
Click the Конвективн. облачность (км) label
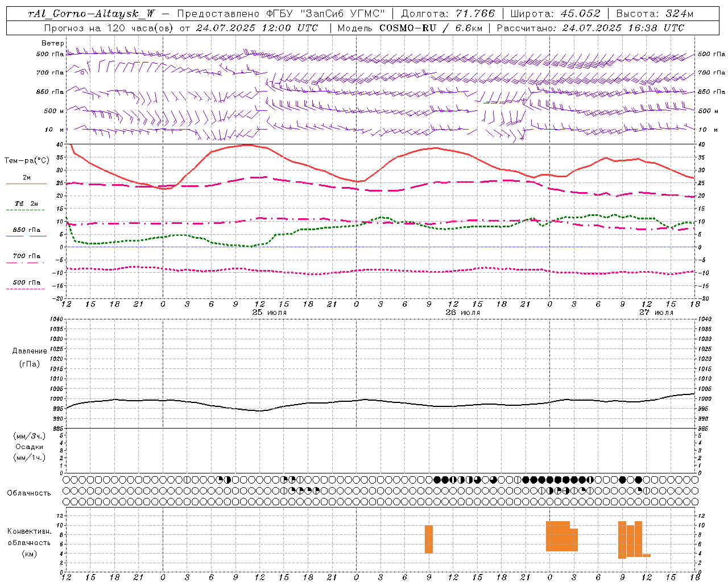pyautogui.click(x=30, y=542)
